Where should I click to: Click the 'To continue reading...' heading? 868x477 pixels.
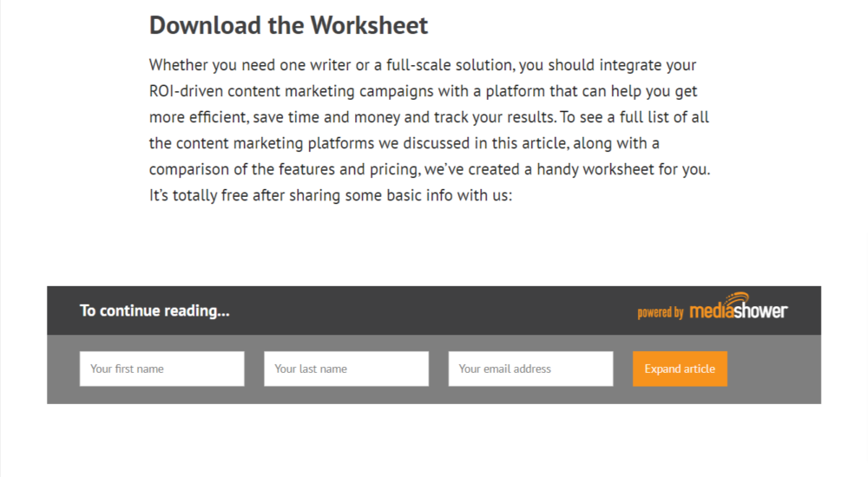[x=155, y=310]
